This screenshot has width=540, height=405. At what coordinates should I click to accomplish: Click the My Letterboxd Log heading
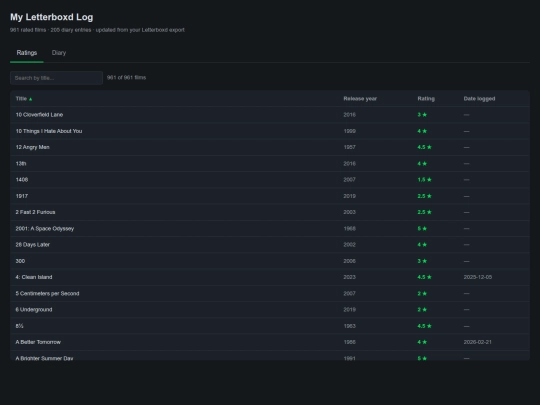[51, 17]
